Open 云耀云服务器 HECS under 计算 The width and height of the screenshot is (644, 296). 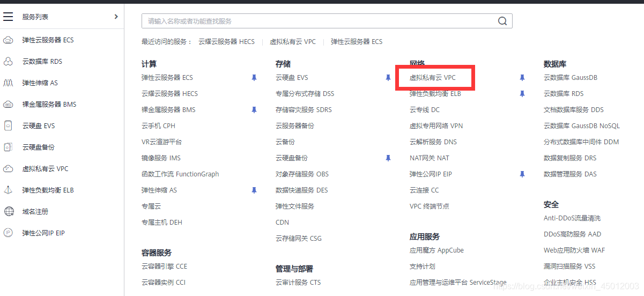[x=169, y=94]
